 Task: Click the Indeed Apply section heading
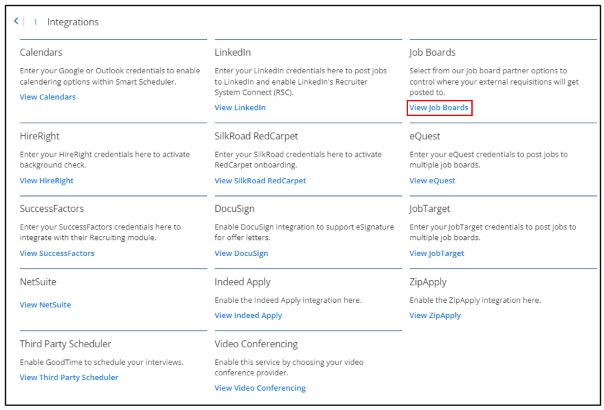point(243,282)
